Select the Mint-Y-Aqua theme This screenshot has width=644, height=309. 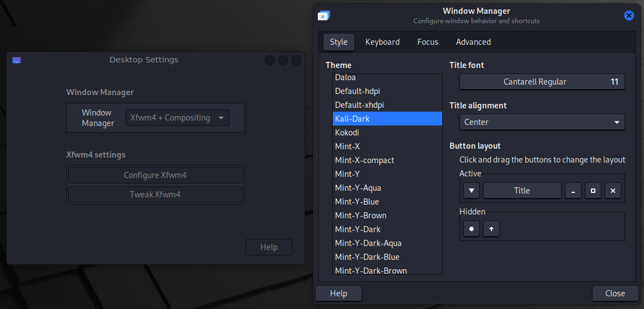(x=388, y=188)
